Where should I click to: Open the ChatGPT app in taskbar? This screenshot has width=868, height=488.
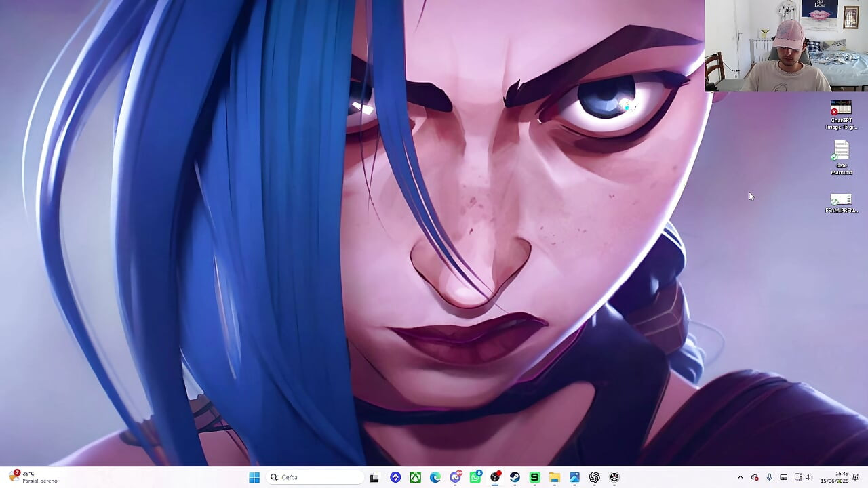click(595, 477)
